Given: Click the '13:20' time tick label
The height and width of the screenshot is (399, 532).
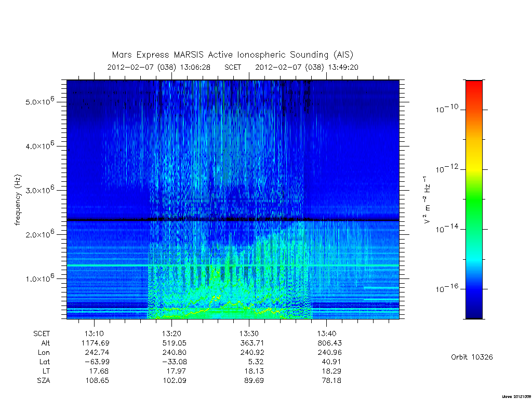Looking at the screenshot, I should click(x=171, y=334).
